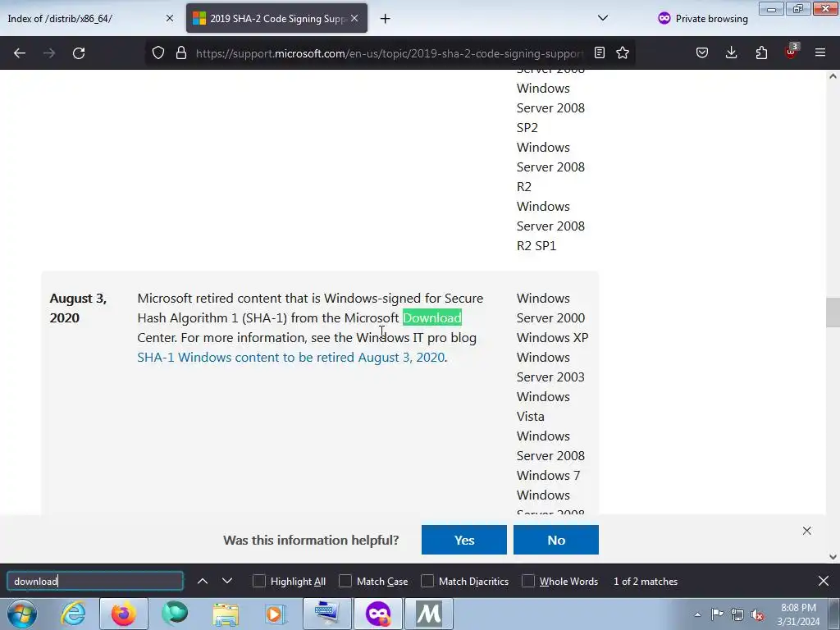Image resolution: width=840 pixels, height=630 pixels.
Task: Enable Whole Words checkbox
Action: coord(528,582)
